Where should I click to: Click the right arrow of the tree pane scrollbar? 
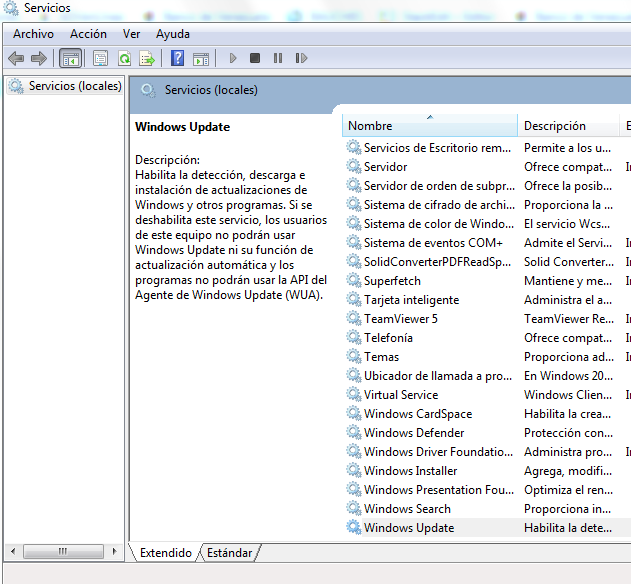pos(115,551)
